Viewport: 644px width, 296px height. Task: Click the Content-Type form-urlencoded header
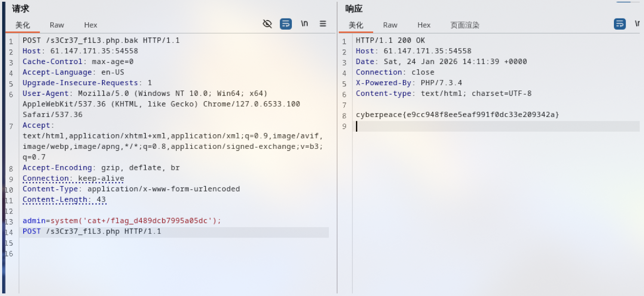(131, 189)
